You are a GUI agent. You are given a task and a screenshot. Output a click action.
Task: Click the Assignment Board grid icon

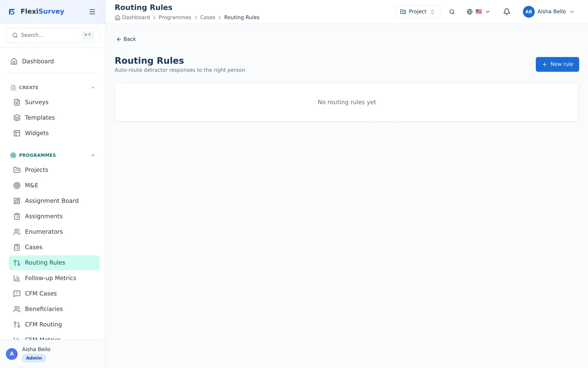[17, 201]
